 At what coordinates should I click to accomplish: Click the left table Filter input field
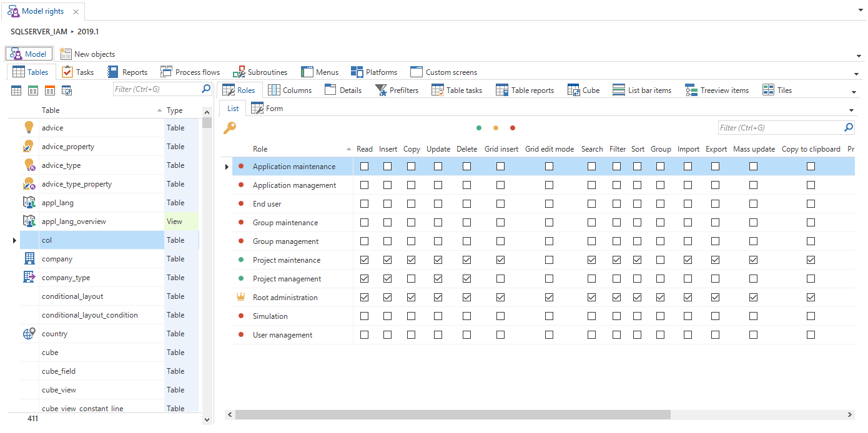coord(157,89)
